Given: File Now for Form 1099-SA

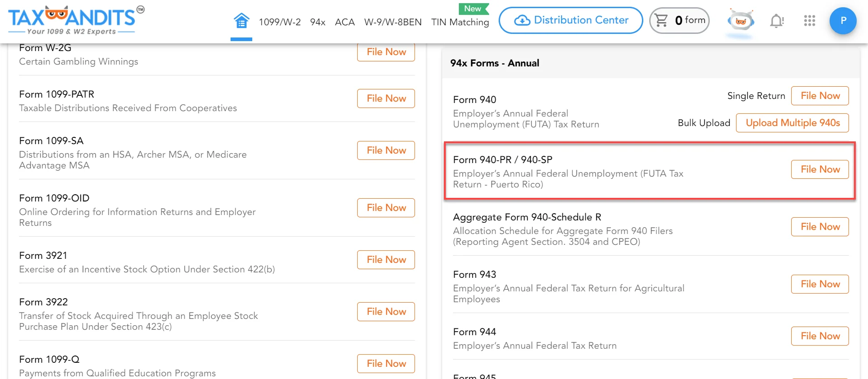Looking at the screenshot, I should click(x=386, y=150).
